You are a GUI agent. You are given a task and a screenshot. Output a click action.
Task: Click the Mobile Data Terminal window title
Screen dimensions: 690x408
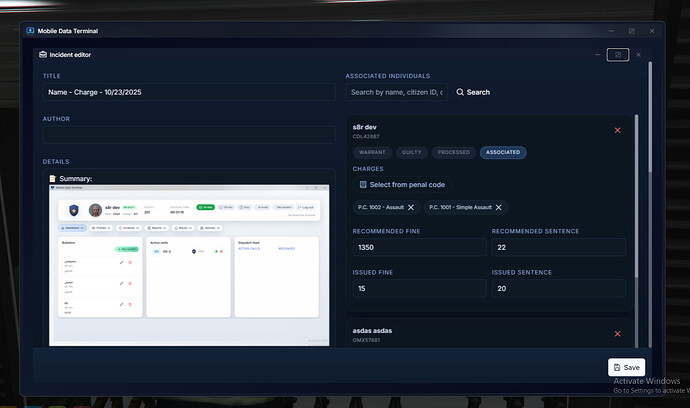[x=68, y=31]
